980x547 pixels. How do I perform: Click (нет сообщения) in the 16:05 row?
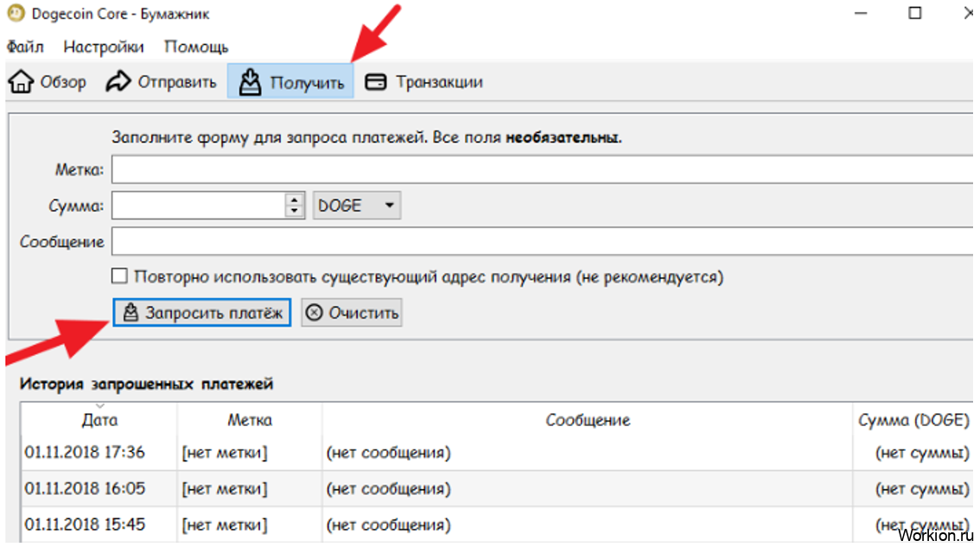388,488
